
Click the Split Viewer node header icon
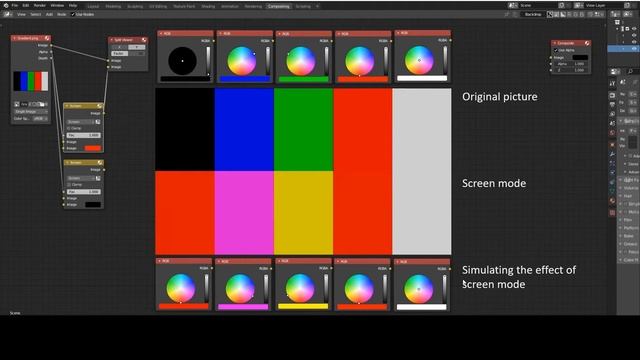[144, 40]
